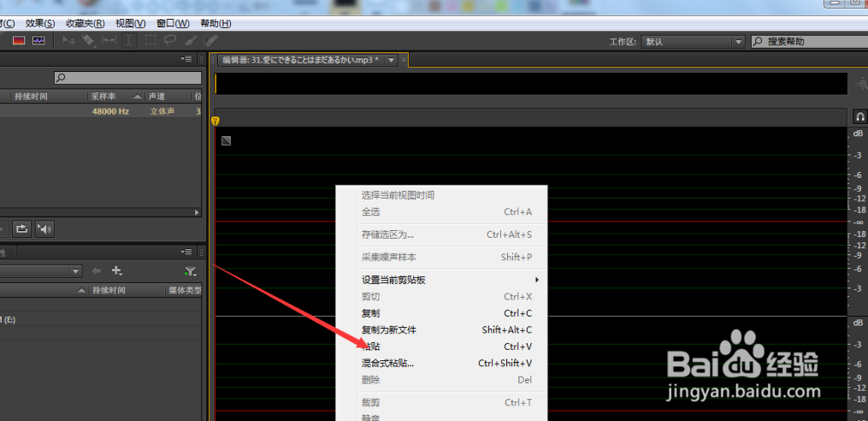The height and width of the screenshot is (421, 868).
Task: Open the editor file tab dropdown arrow
Action: 391,60
